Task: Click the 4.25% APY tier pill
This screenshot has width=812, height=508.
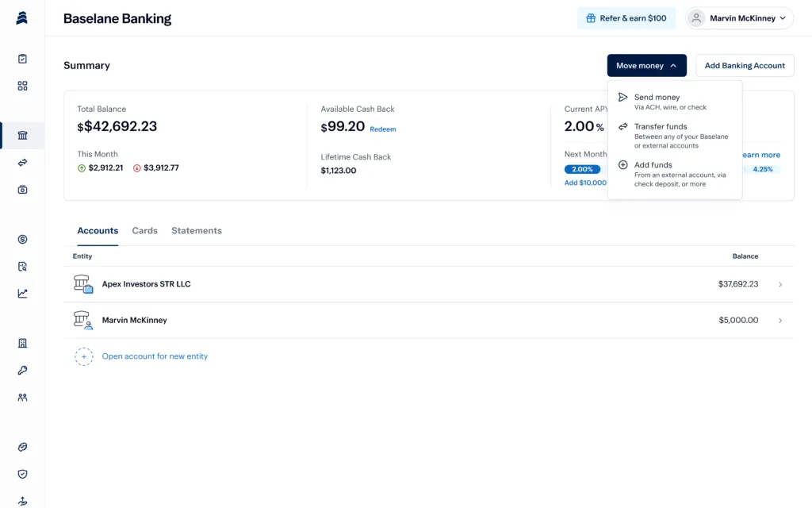Action: tap(762, 169)
